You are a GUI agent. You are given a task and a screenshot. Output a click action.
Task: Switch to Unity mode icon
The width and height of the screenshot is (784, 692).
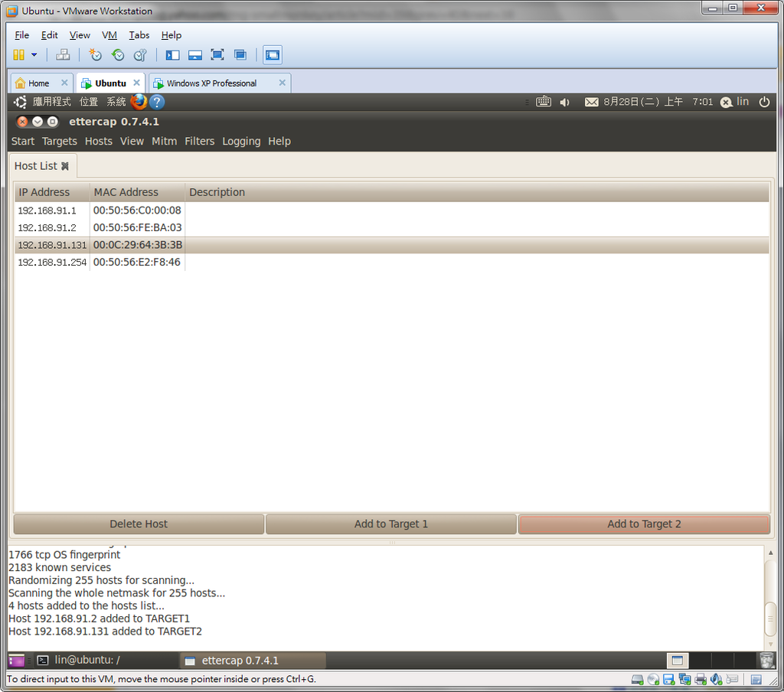point(240,55)
